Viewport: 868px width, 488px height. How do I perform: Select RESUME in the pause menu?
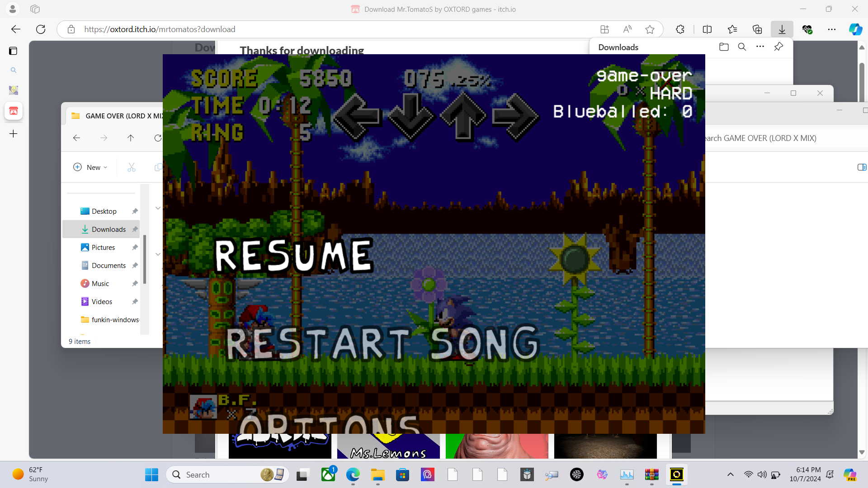click(x=294, y=256)
